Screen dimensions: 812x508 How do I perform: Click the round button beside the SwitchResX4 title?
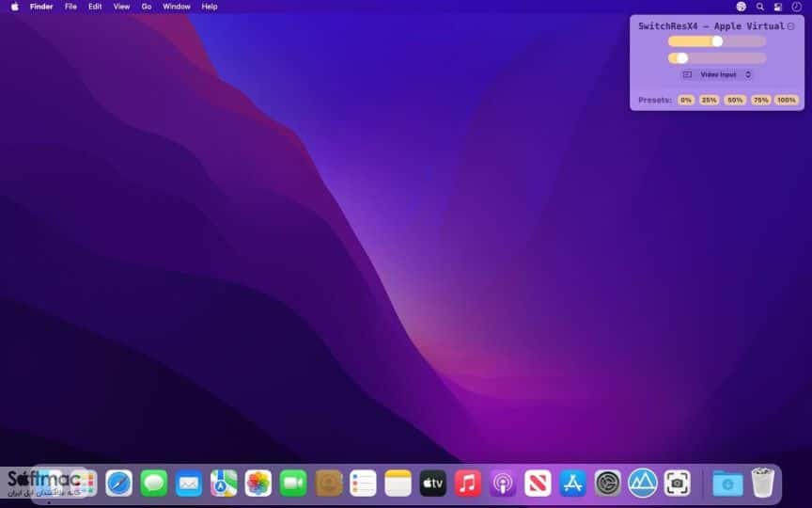pyautogui.click(x=790, y=26)
